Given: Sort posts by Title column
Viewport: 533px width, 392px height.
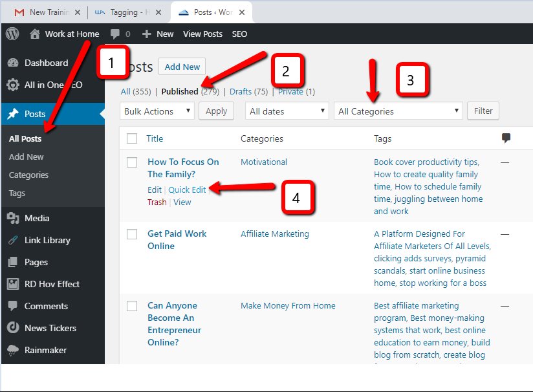Looking at the screenshot, I should (155, 138).
